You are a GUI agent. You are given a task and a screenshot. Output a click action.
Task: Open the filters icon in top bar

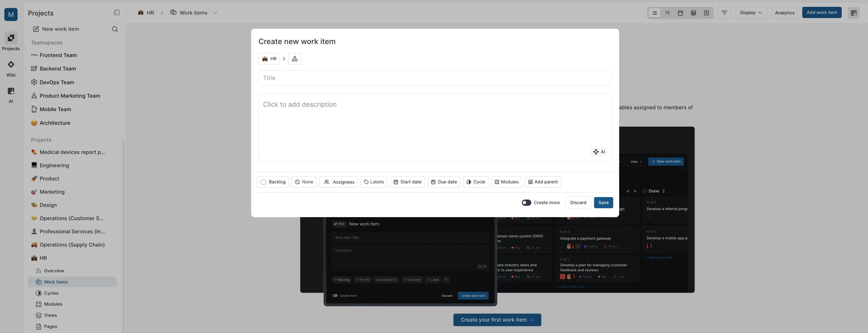coord(724,13)
